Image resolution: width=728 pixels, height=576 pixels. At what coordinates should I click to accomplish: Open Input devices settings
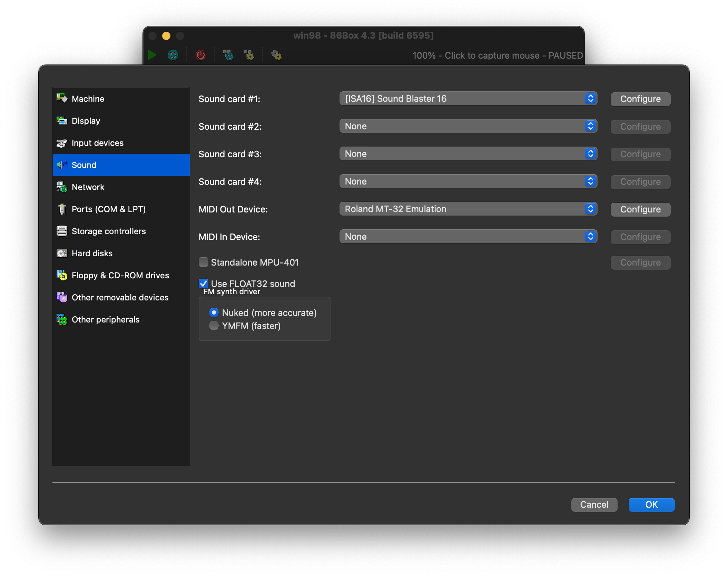(121, 143)
